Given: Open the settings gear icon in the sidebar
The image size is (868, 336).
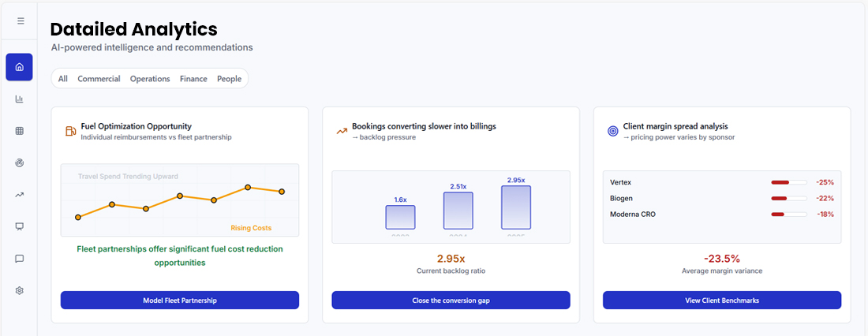Looking at the screenshot, I should (20, 290).
